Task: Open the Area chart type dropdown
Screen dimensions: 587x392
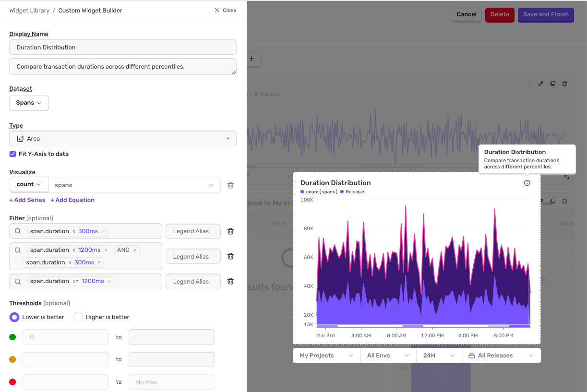Action: (x=123, y=138)
